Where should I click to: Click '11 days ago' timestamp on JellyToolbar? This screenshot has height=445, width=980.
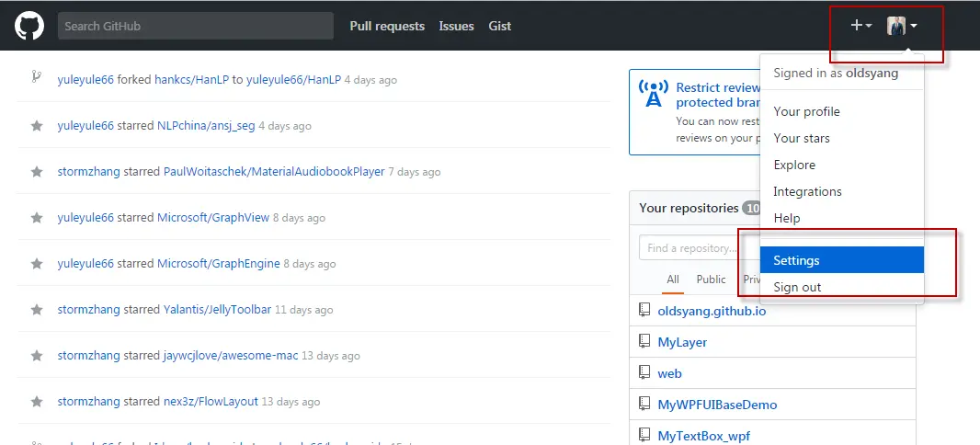302,310
